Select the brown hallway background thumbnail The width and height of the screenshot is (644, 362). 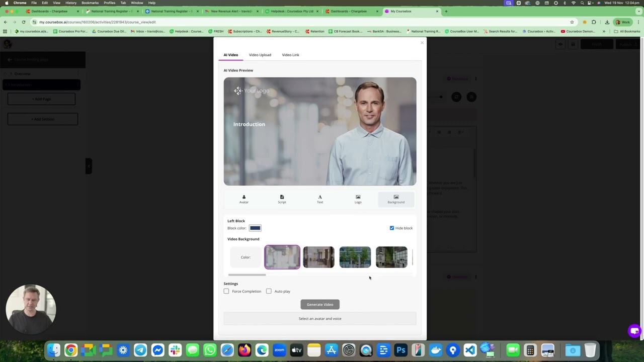[x=318, y=257]
